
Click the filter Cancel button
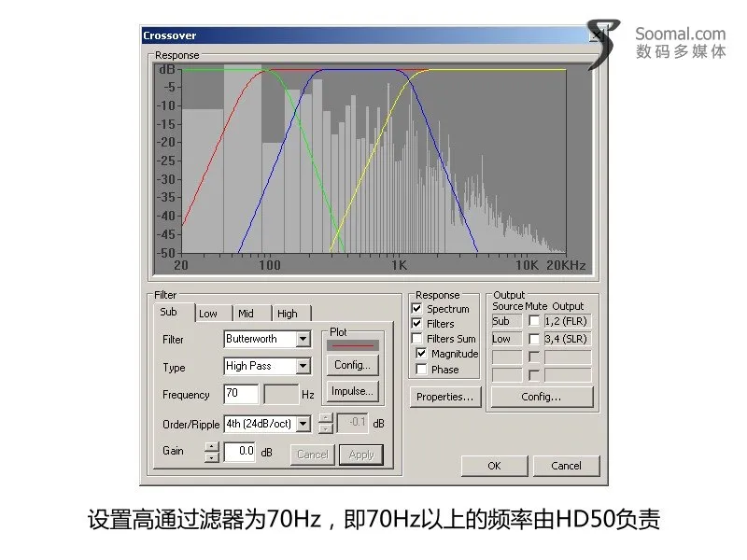[313, 455]
